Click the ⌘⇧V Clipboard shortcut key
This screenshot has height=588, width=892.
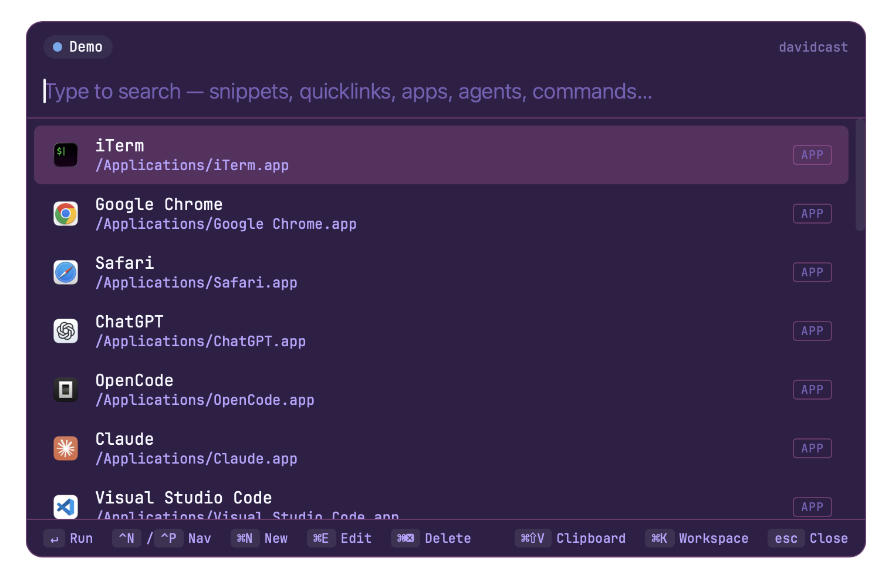click(x=533, y=539)
